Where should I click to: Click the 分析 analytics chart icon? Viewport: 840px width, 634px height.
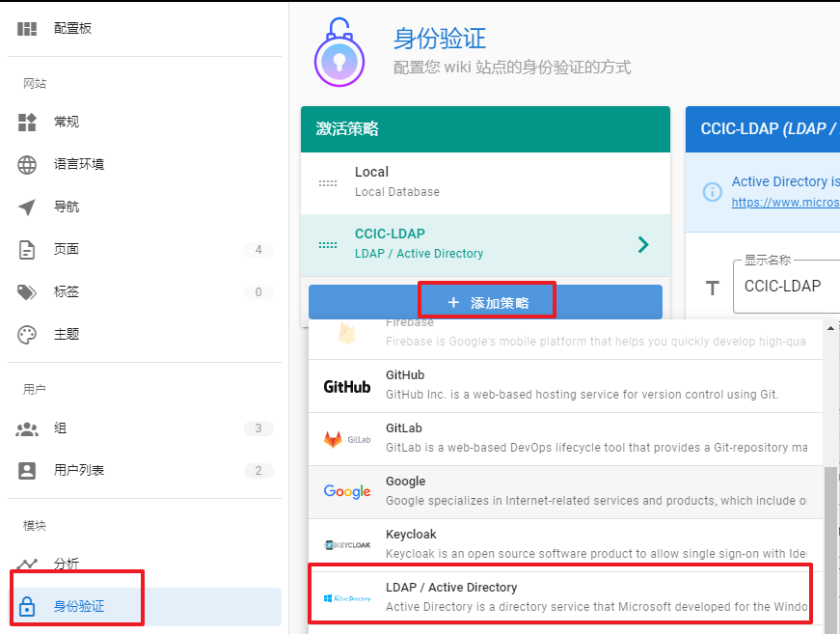pyautogui.click(x=26, y=564)
